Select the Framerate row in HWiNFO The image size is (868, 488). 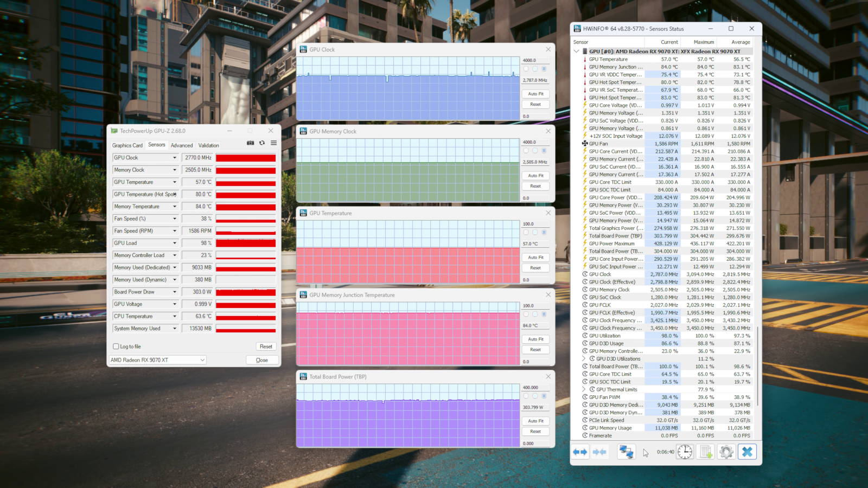667,436
